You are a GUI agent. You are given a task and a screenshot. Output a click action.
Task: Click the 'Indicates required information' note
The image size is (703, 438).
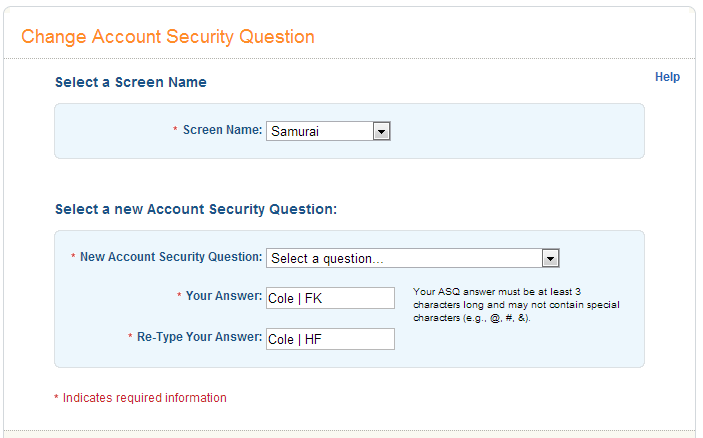click(x=145, y=398)
